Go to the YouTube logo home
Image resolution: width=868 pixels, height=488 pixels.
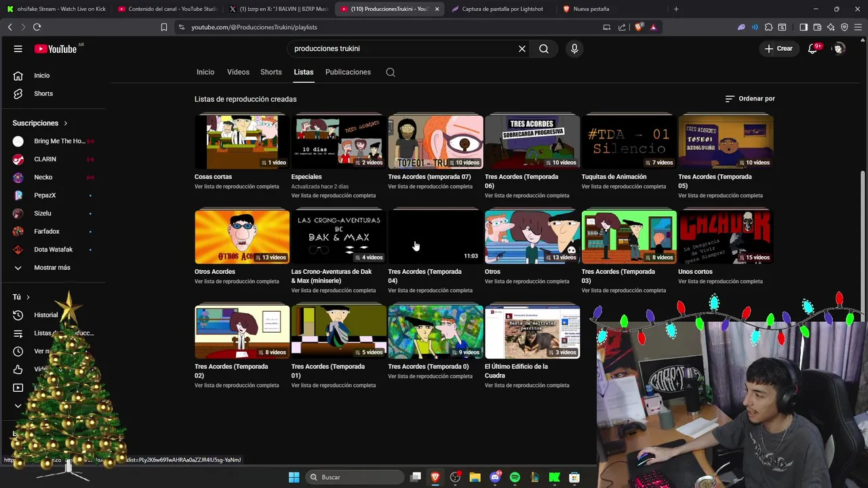point(56,49)
